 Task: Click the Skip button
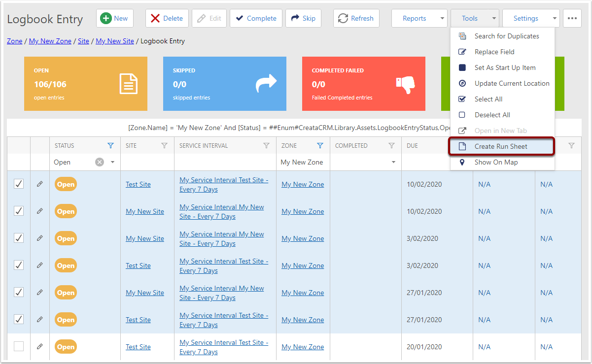click(x=303, y=18)
